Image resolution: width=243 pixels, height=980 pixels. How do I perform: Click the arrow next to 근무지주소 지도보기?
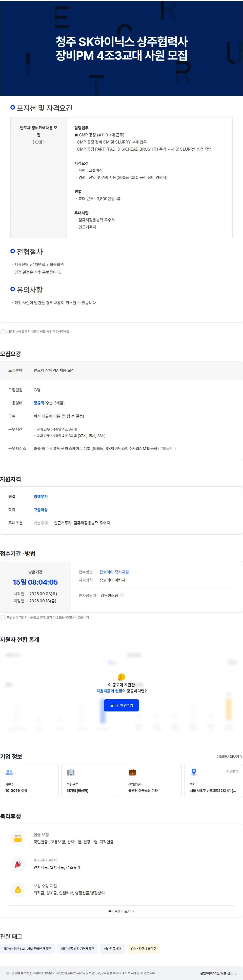click(175, 449)
